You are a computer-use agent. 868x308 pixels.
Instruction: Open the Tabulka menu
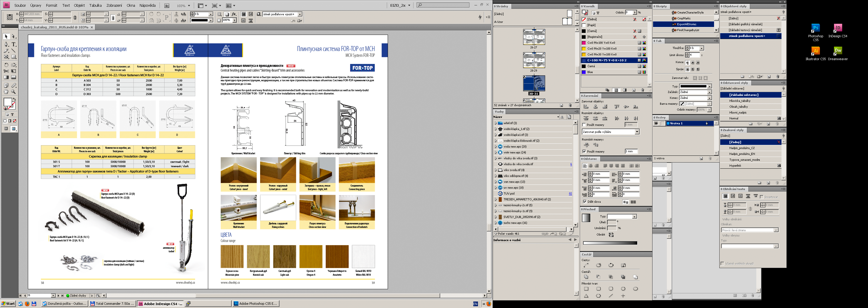95,5
